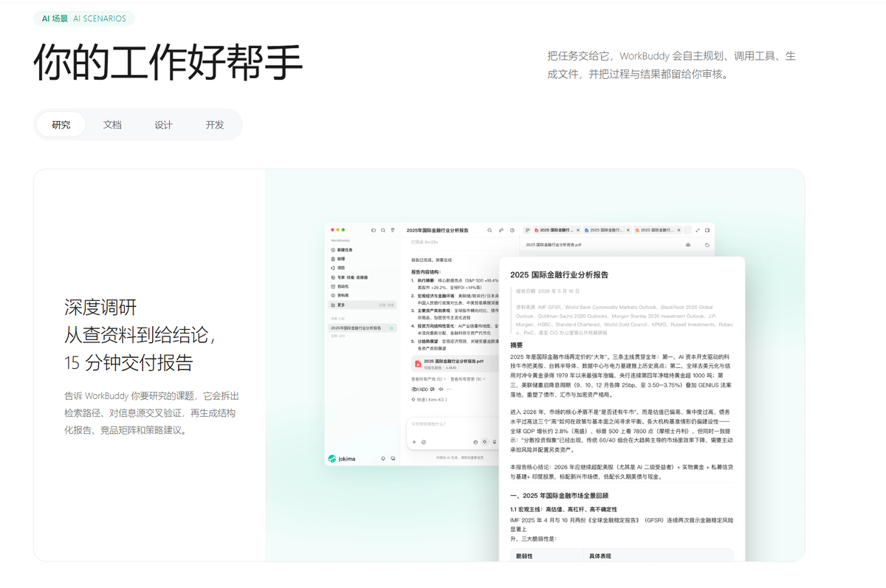Viewport: 886px width, 588px height.
Task: Click the 你的工作好帮手 headline
Action: (x=168, y=63)
